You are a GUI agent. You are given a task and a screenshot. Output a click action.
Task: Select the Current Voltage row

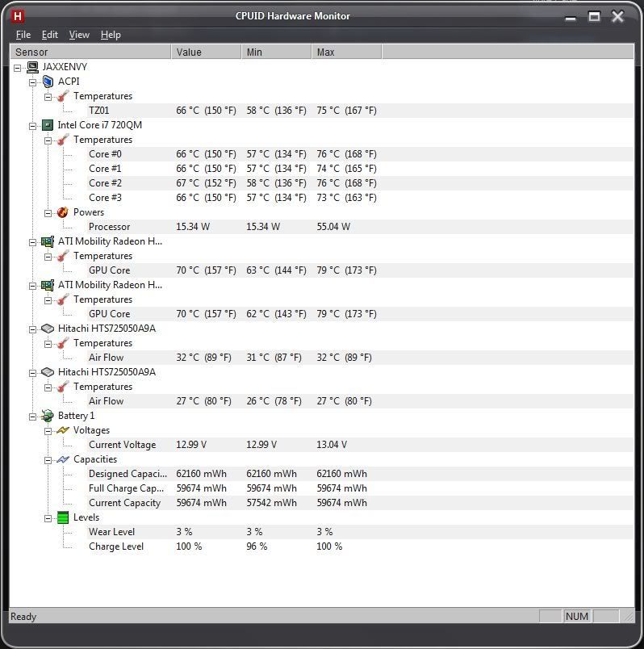coord(360,445)
